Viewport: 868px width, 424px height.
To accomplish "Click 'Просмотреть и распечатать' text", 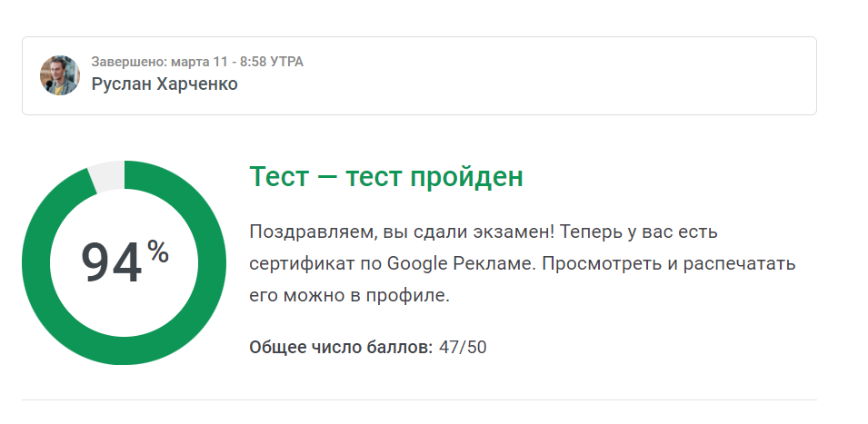I will click(x=669, y=263).
